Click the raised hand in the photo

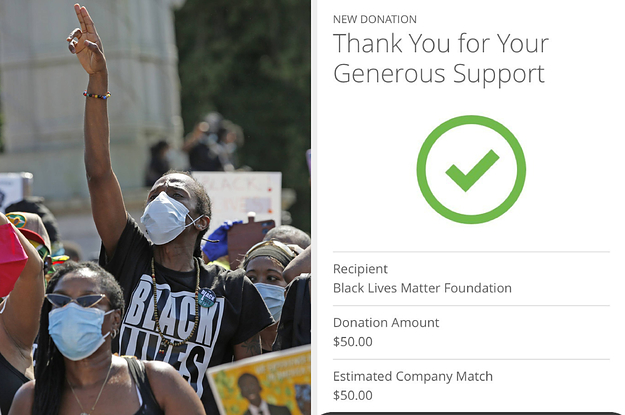[x=86, y=39]
